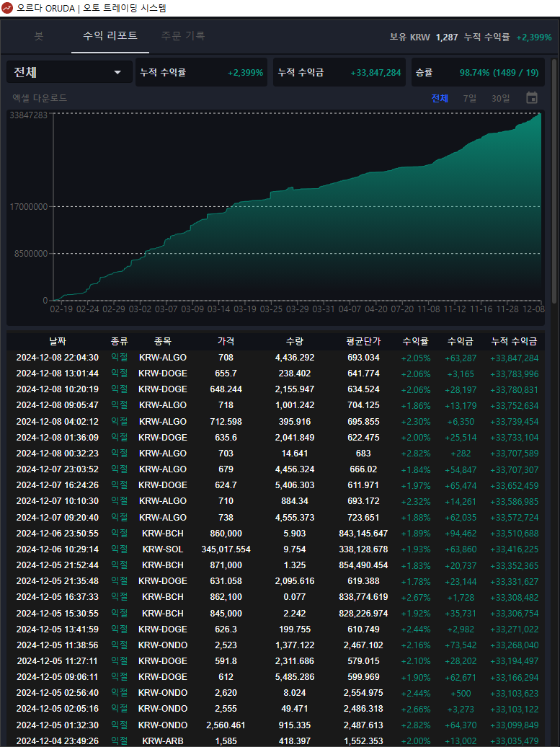Click quantity cell 0.077
The width and height of the screenshot is (560, 747).
[x=294, y=597]
